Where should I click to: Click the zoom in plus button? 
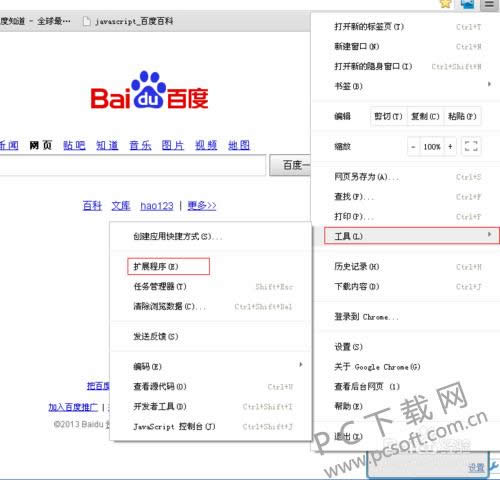(x=450, y=147)
